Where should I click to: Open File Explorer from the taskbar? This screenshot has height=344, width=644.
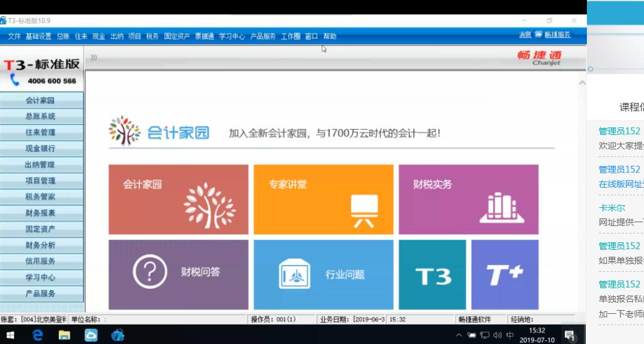[x=64, y=335]
